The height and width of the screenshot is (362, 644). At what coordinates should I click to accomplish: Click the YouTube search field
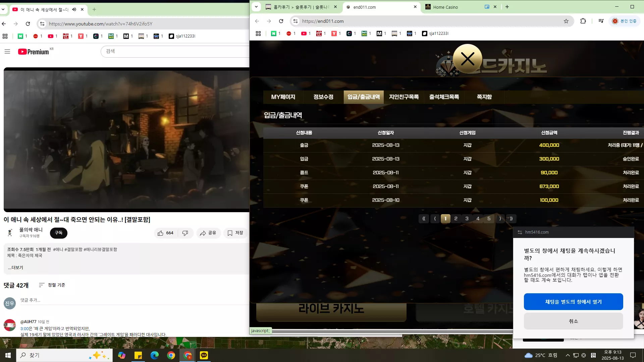click(175, 51)
